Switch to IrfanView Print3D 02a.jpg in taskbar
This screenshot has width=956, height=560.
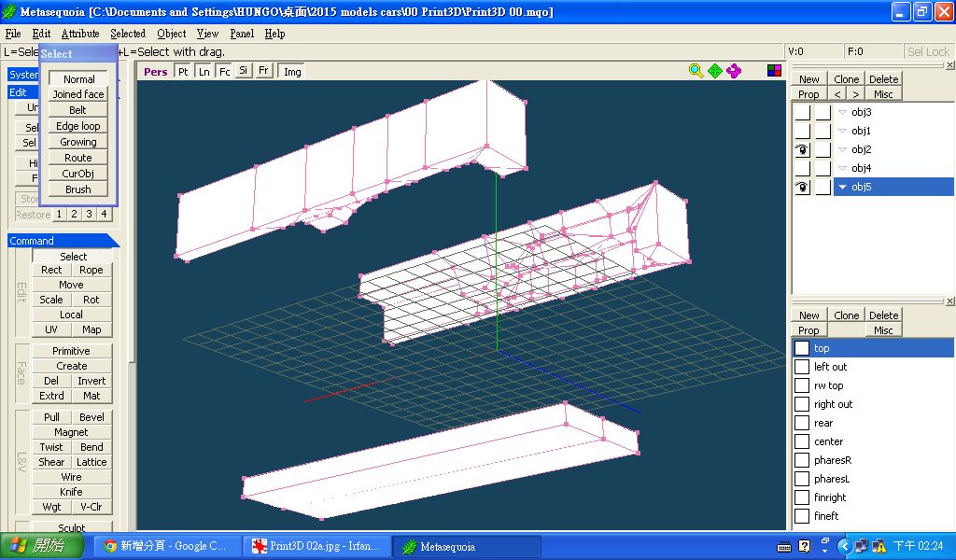[316, 546]
